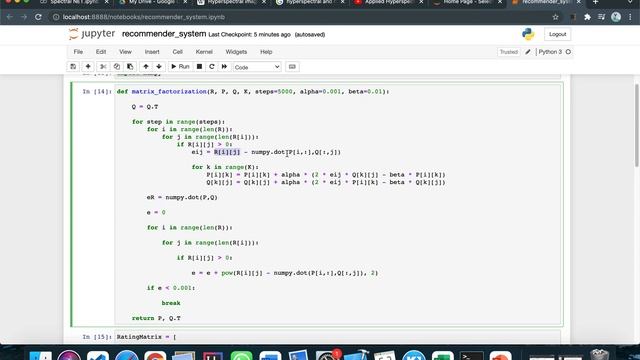The image size is (640, 360).
Task: Open WhatsApp from the Dock
Action: 241,355
